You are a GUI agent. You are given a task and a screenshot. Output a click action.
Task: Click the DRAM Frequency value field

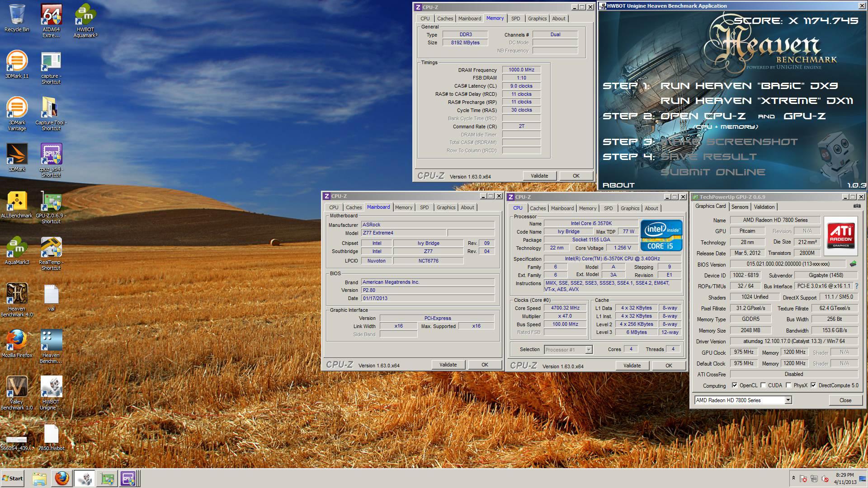521,70
